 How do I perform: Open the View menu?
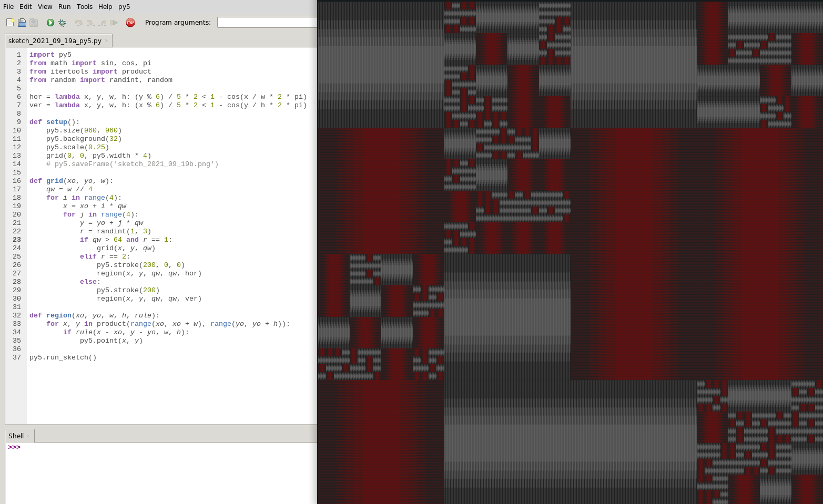pyautogui.click(x=45, y=7)
